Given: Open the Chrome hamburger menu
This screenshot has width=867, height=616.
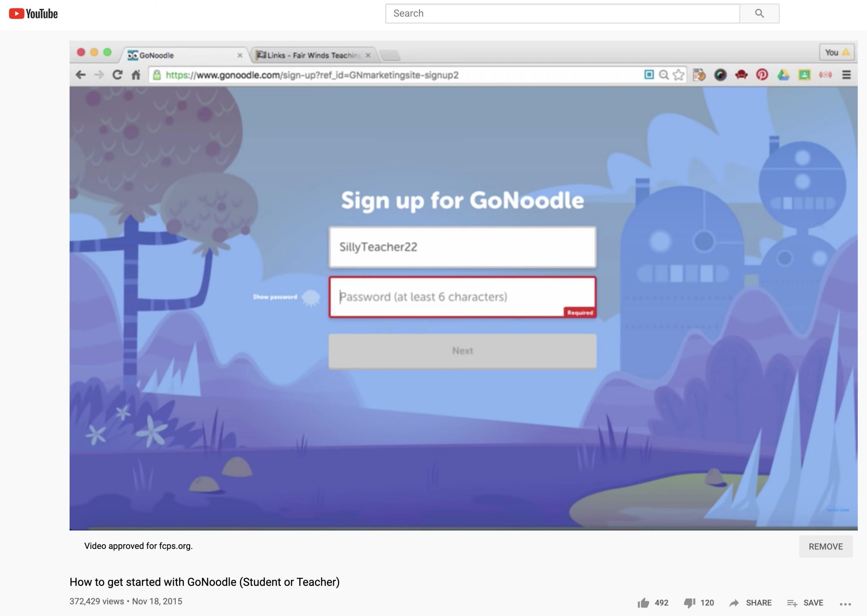Looking at the screenshot, I should pos(846,75).
